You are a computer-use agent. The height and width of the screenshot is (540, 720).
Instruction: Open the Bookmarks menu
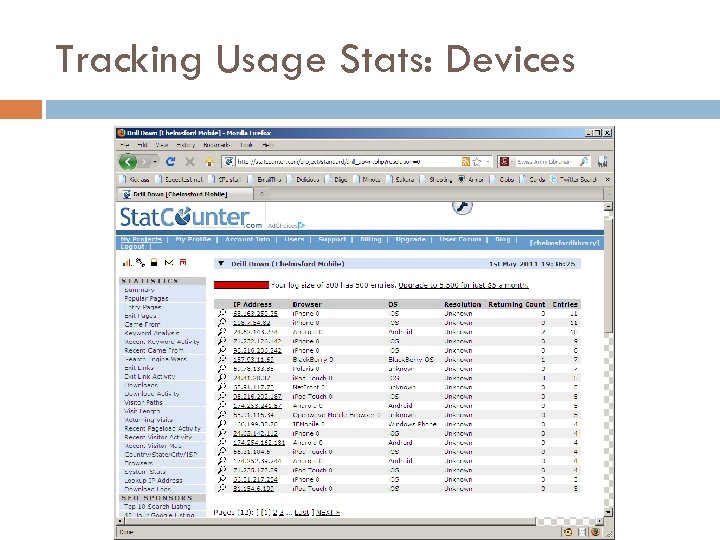point(217,145)
